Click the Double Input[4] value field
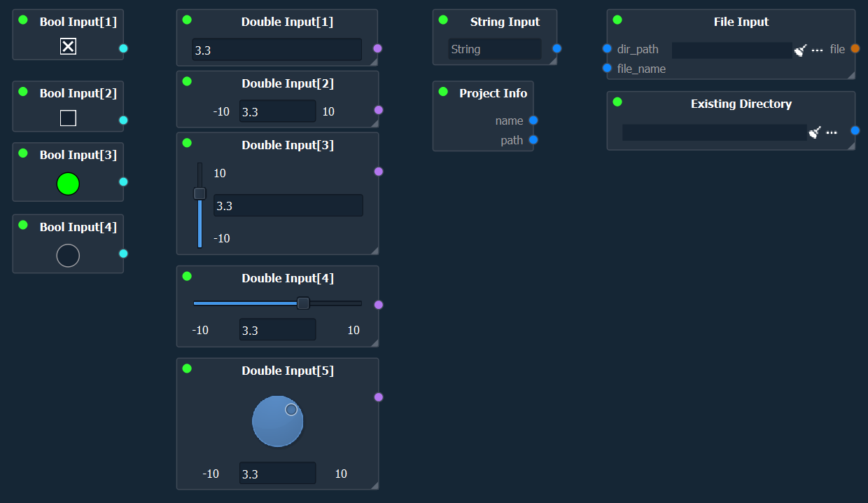868x503 pixels. (277, 330)
